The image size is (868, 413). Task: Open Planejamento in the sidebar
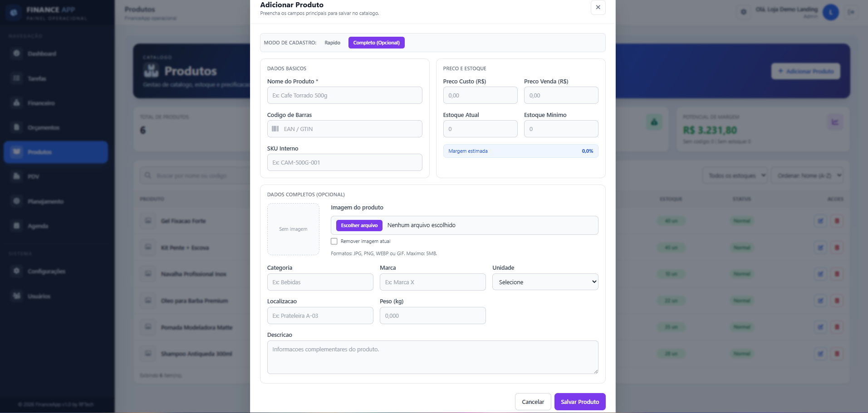[x=56, y=201]
